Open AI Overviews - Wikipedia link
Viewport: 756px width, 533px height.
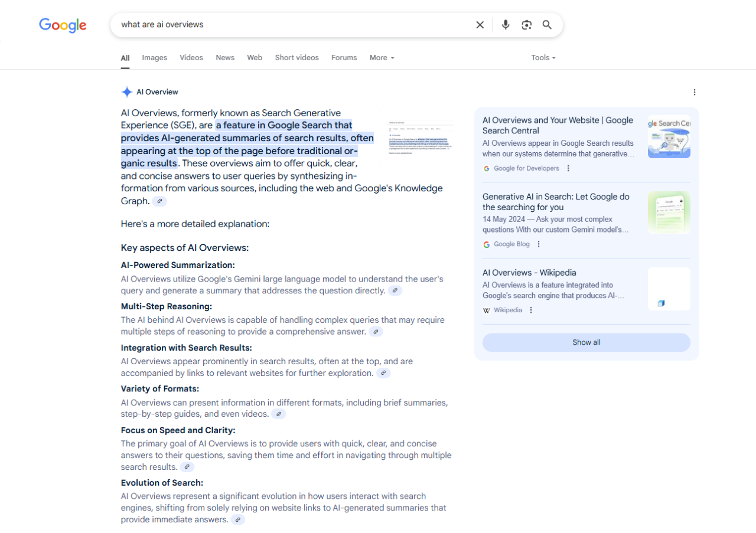(529, 273)
